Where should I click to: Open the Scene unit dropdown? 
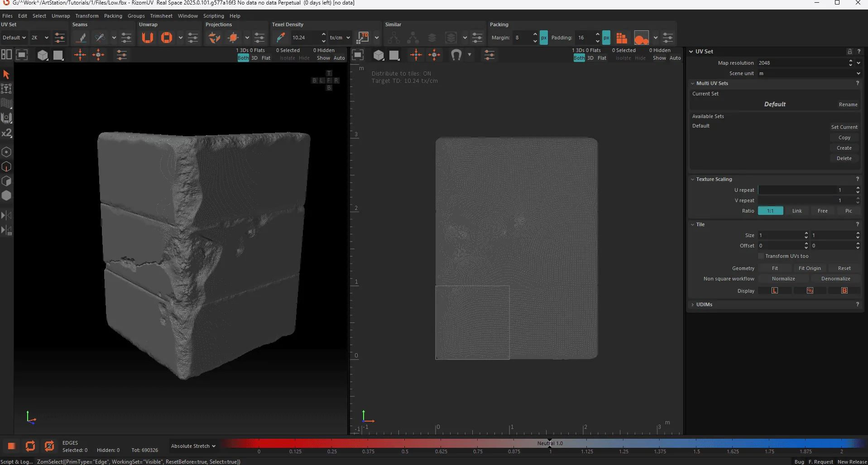[x=810, y=73]
